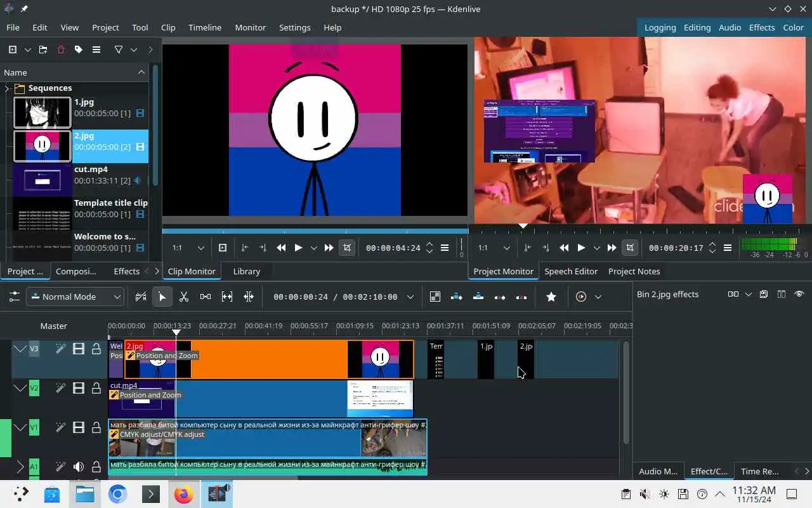Click the delete clip trash icon
Viewport: 812px width, 508px height.
pyautogui.click(x=61, y=50)
